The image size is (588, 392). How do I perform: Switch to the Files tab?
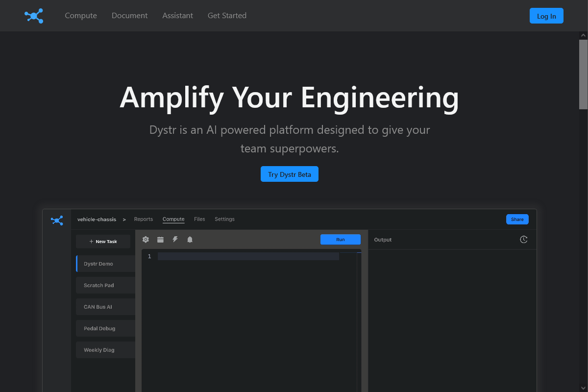(x=199, y=219)
